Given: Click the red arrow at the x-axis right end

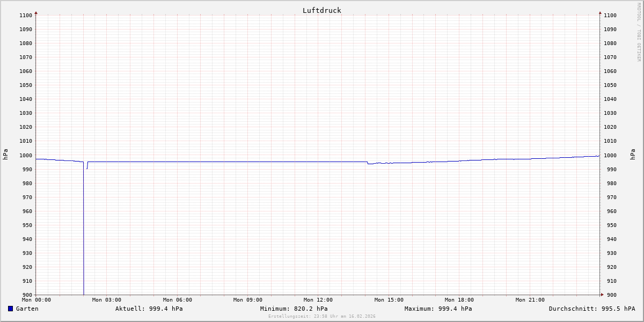Looking at the screenshot, I should pyautogui.click(x=602, y=295).
